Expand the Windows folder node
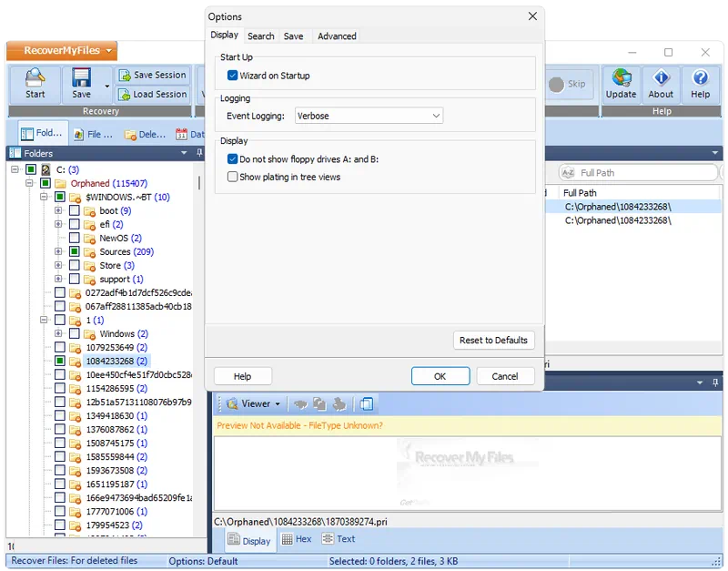 coord(58,333)
